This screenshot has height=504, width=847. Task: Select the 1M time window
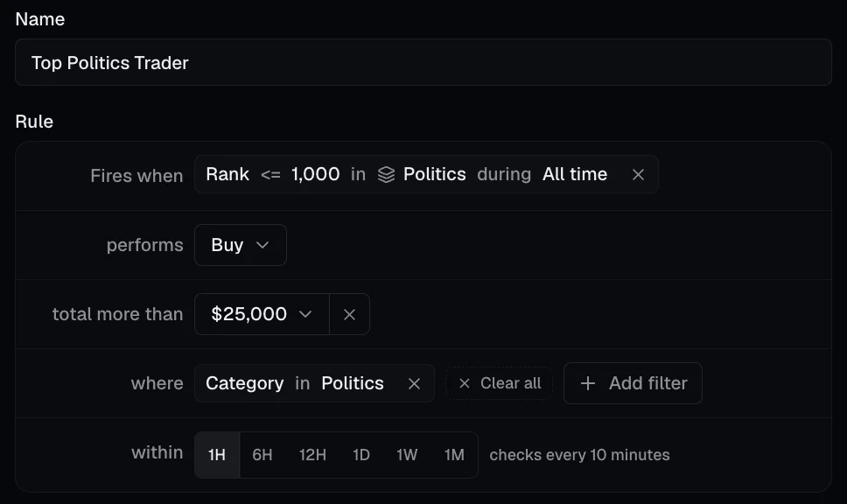[454, 455]
